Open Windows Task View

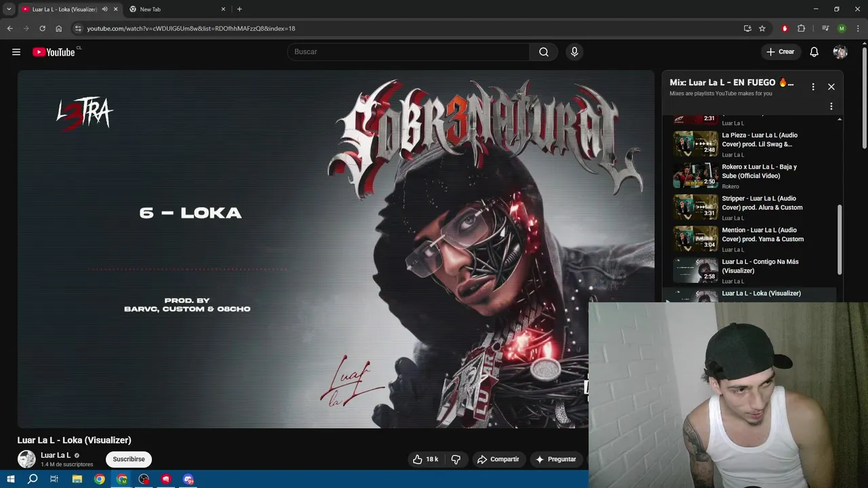[x=54, y=479]
